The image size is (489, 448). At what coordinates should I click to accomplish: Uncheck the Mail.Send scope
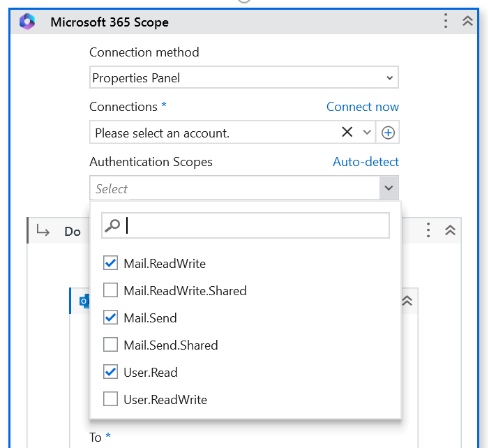point(110,318)
